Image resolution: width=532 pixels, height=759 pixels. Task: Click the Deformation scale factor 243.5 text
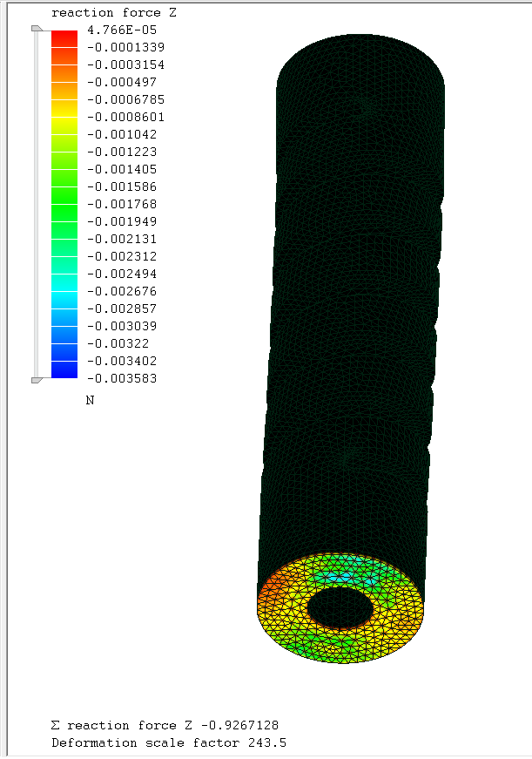pos(169,742)
